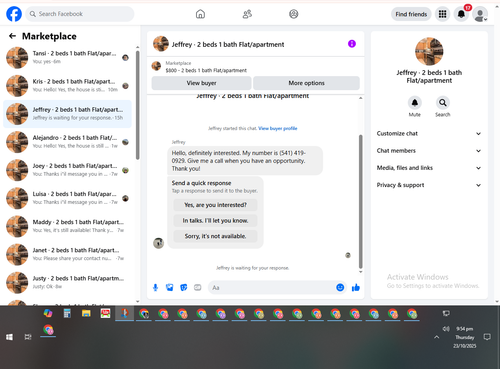Open Calculator from the taskbar

67,313
